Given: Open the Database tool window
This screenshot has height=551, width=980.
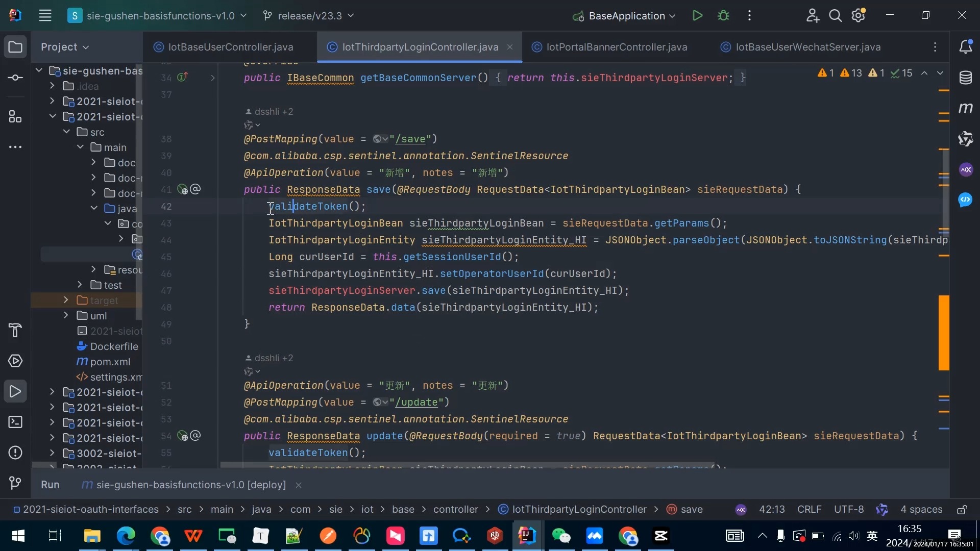Looking at the screenshot, I should coord(965,78).
